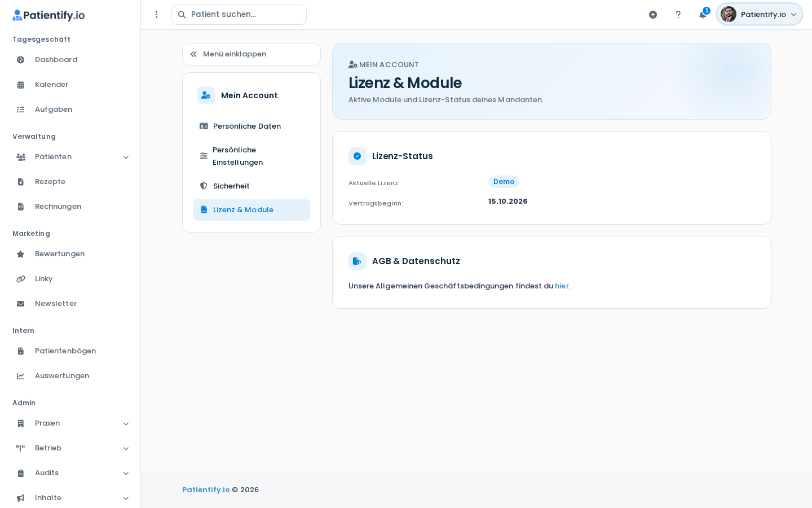Viewport: 812px width, 508px height.
Task: Click the 'Aktuelle Lizenz:' label
Action: (x=374, y=183)
